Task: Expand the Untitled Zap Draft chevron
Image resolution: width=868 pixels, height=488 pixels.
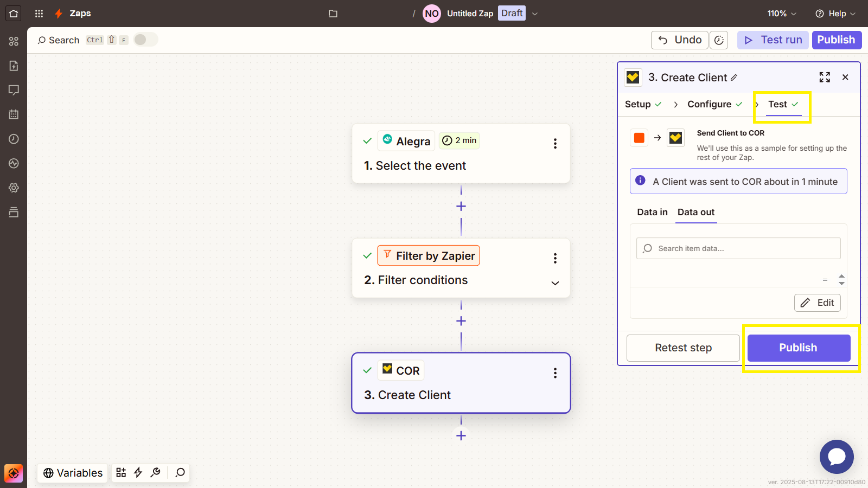Action: coord(535,14)
